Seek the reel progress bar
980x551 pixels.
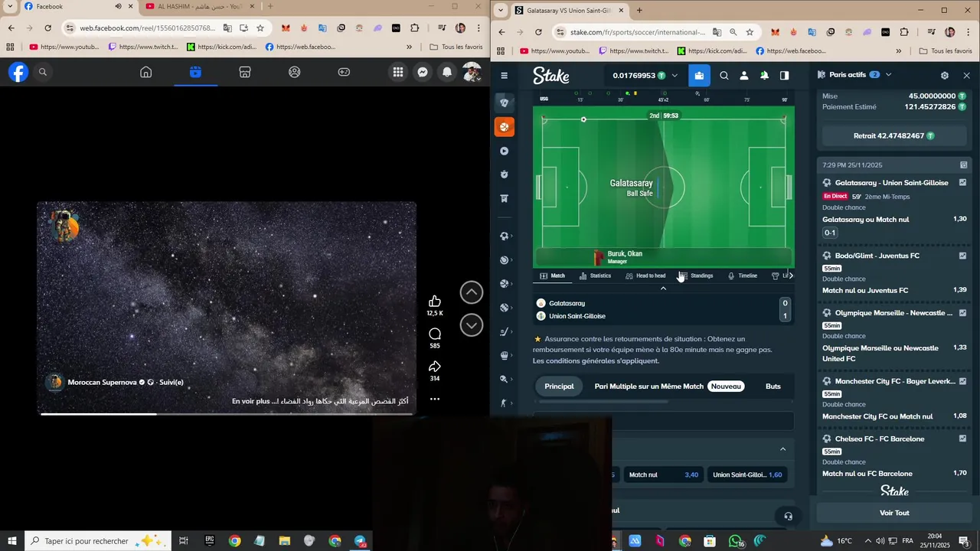point(227,414)
